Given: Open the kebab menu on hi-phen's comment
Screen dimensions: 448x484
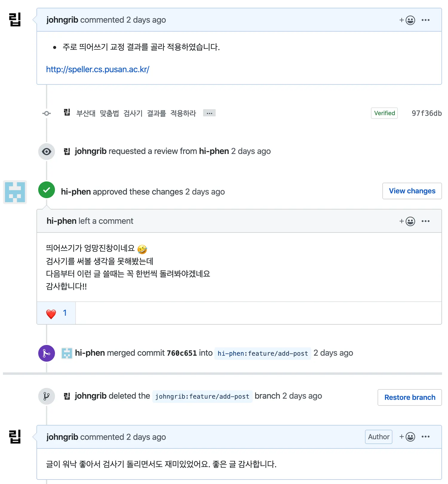Looking at the screenshot, I should [426, 221].
